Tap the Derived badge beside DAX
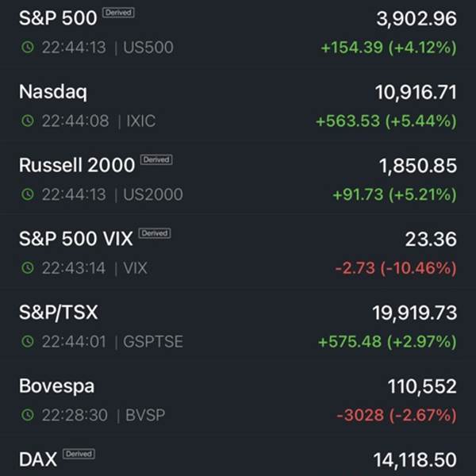This screenshot has height=476, width=476. [79, 454]
